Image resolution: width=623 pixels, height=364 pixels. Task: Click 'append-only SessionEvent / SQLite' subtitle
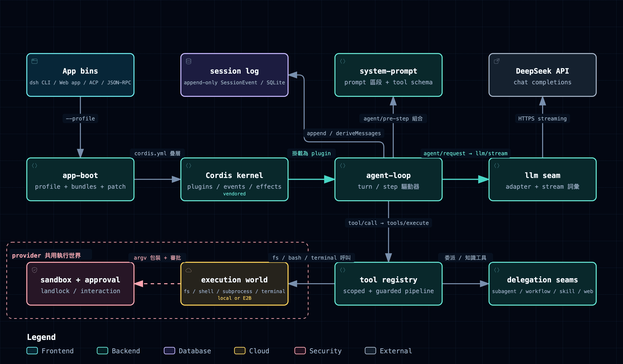(234, 82)
